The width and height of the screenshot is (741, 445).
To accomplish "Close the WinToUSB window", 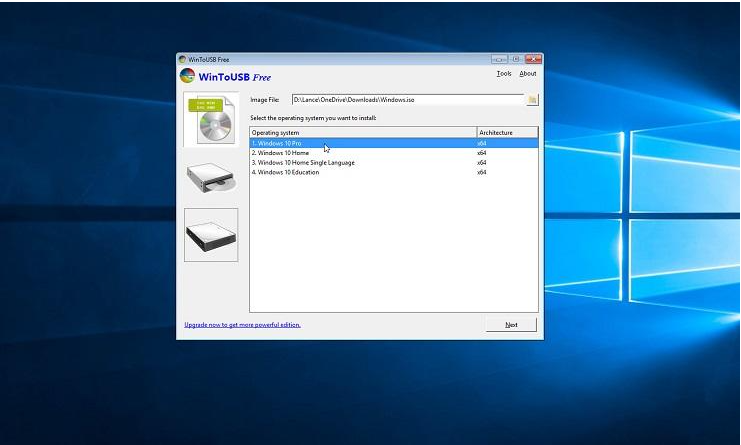I will pos(533,59).
